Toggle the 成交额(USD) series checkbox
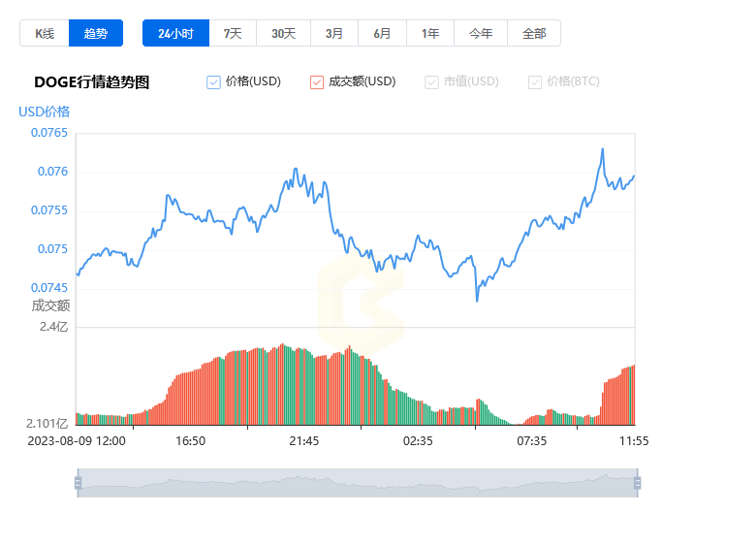Image resolution: width=756 pixels, height=546 pixels. tap(317, 82)
